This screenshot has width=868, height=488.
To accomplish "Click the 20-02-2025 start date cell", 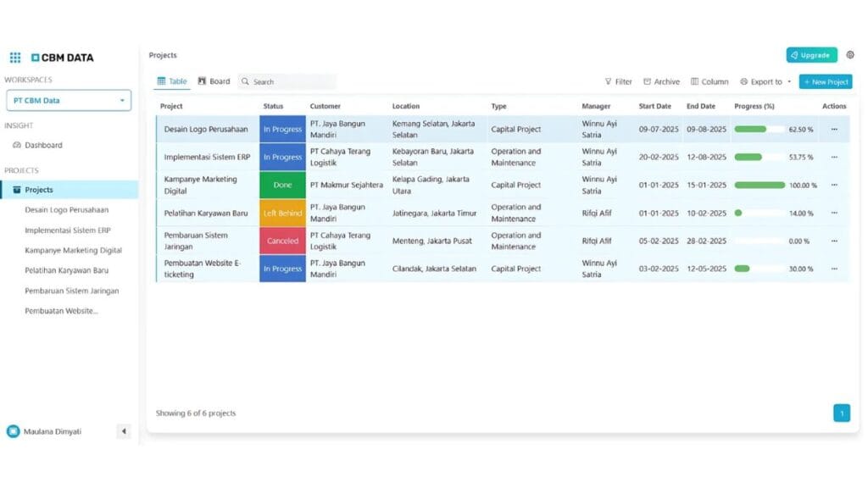I will (x=659, y=157).
